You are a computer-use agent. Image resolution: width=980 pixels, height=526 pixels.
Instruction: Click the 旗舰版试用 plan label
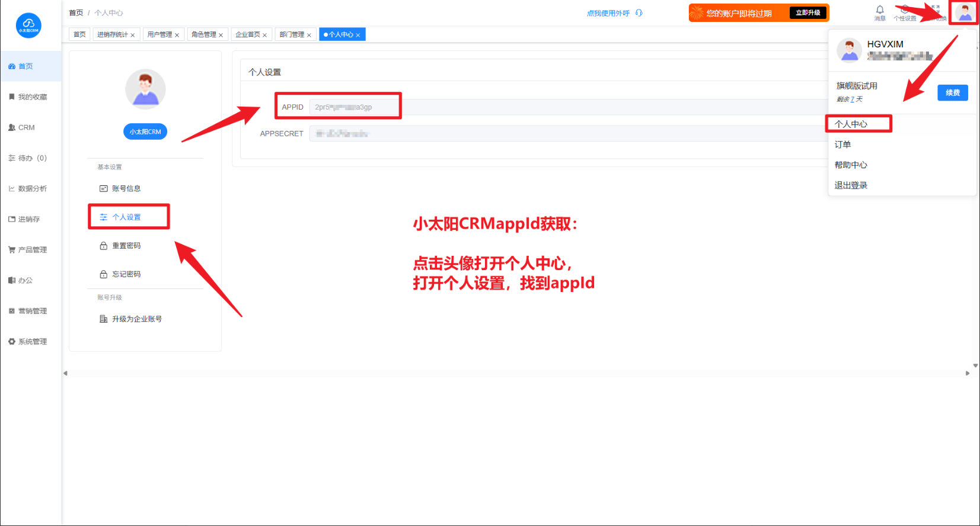(x=857, y=86)
